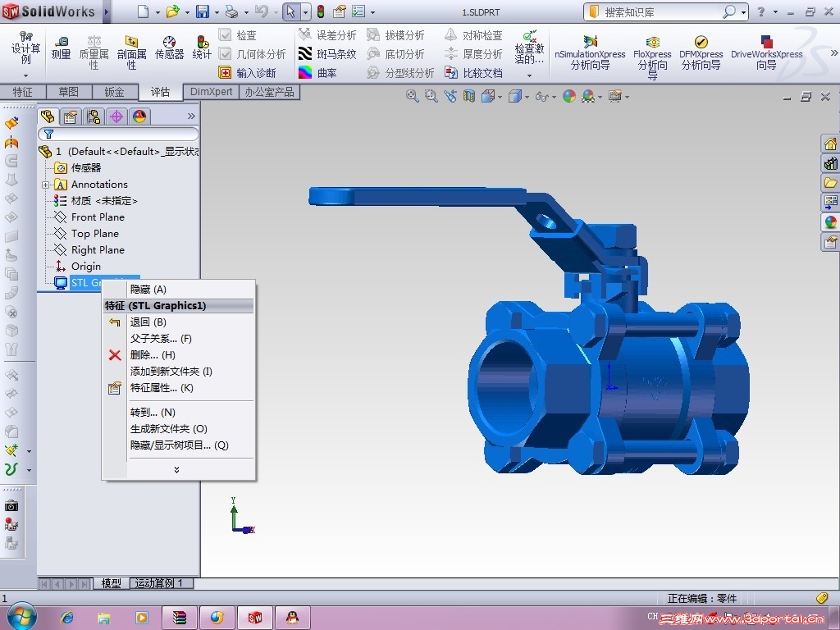Choose 生成新文件夹 (O) menu item
Viewport: 840px width, 630px height.
(x=178, y=428)
